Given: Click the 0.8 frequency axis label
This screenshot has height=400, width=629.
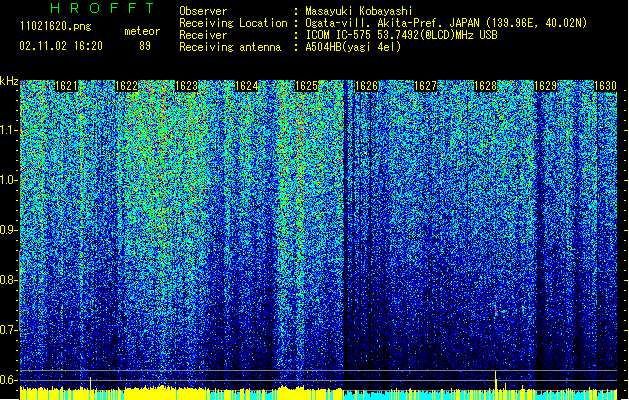Looking at the screenshot, I should (9, 280).
